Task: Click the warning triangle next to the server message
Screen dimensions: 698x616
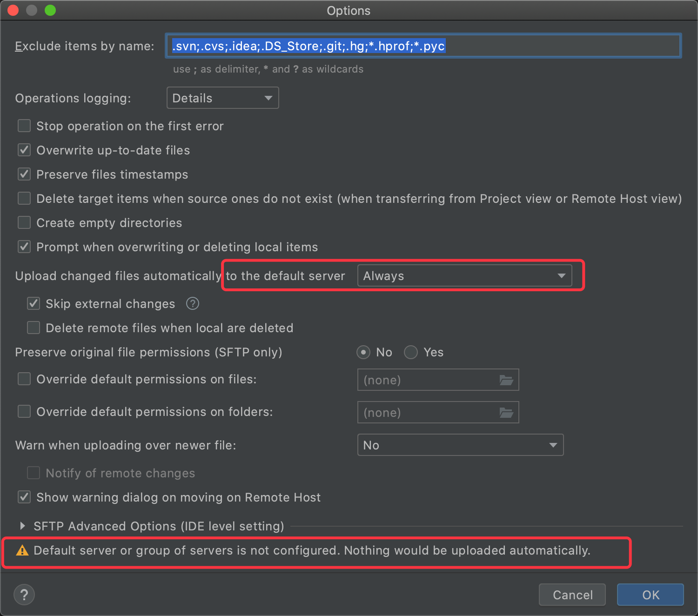Action: [x=22, y=550]
